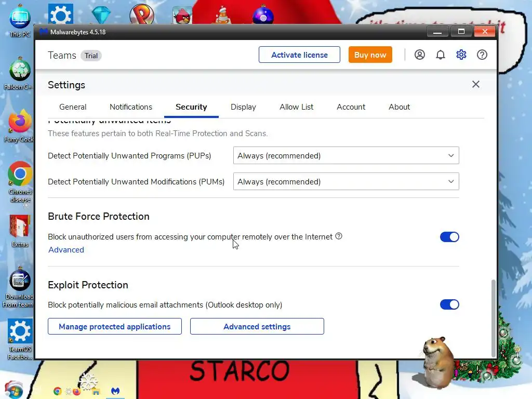Open the PUPs detection dropdown
The image size is (532, 399).
(x=346, y=155)
